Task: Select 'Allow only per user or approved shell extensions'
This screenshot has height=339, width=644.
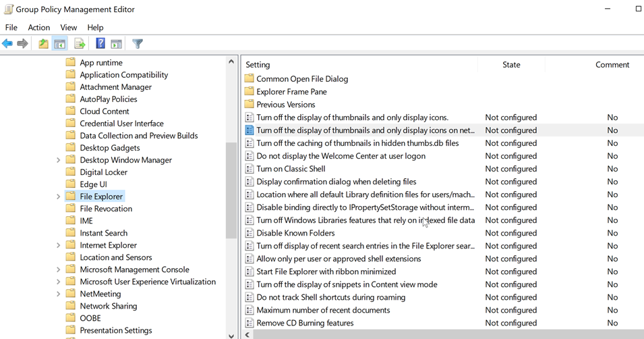Action: point(339,259)
